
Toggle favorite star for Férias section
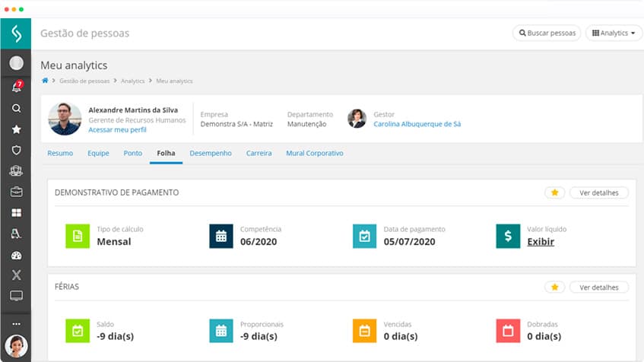(x=554, y=287)
